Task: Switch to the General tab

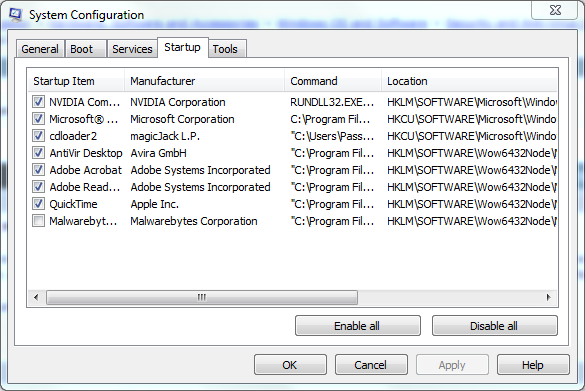Action: pos(40,49)
